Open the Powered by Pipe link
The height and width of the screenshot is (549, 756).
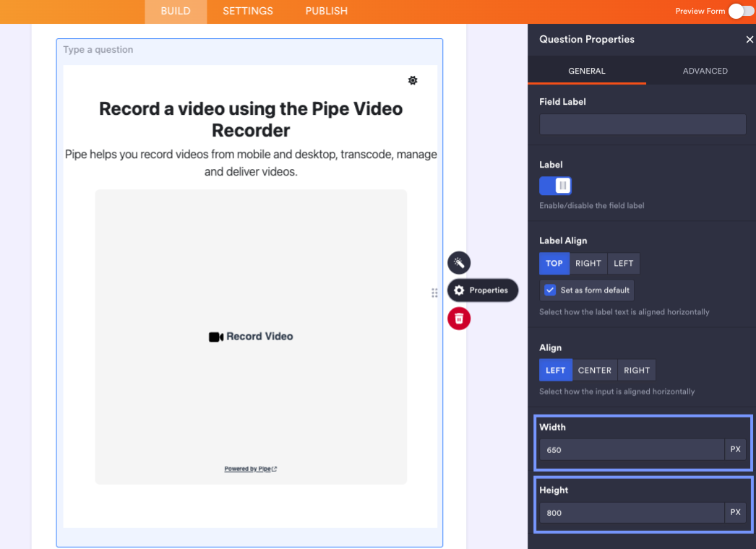pyautogui.click(x=250, y=469)
